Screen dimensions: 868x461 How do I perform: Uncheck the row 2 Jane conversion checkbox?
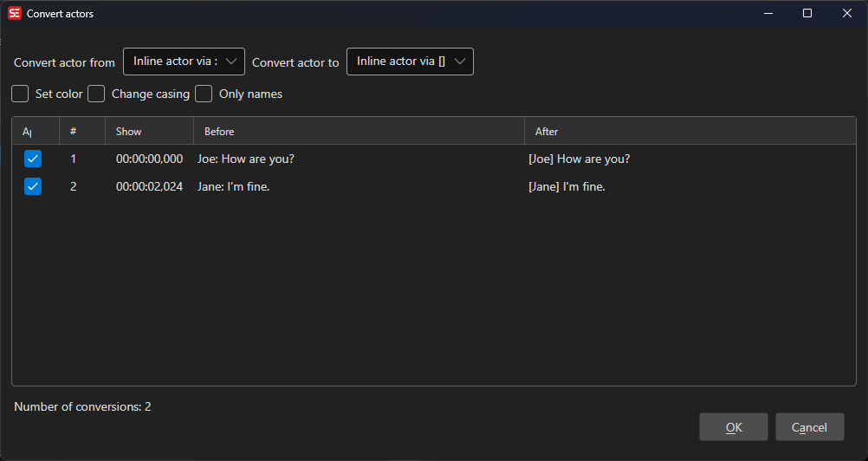33,186
